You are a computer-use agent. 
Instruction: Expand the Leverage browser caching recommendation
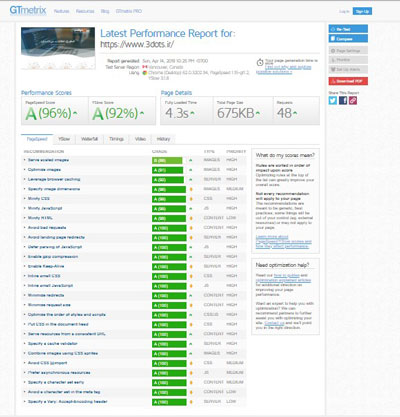pyautogui.click(x=54, y=179)
